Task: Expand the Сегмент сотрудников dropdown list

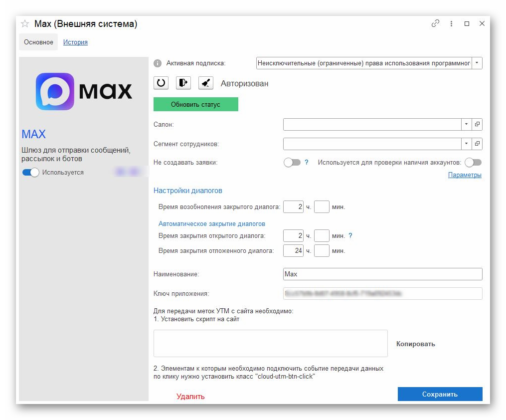Action: click(466, 144)
